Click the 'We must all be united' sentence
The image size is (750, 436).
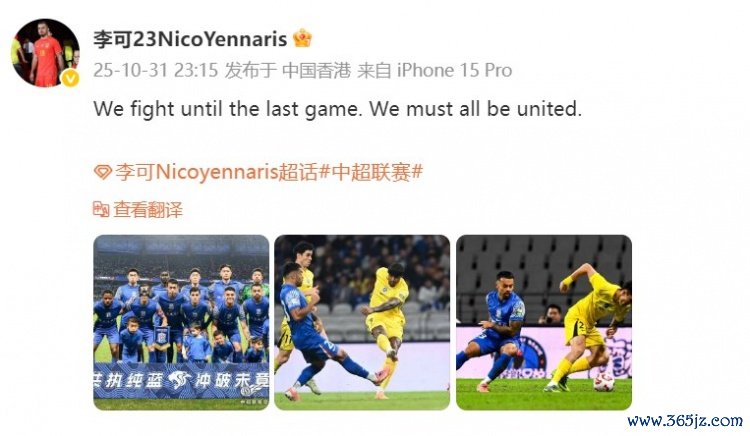pyautogui.click(x=475, y=109)
